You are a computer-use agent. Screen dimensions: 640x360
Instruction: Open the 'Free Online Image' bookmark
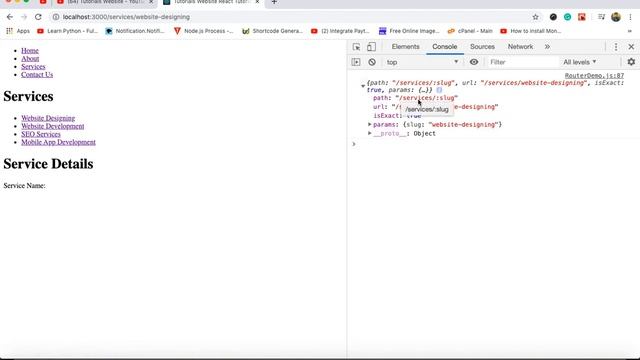(409, 31)
